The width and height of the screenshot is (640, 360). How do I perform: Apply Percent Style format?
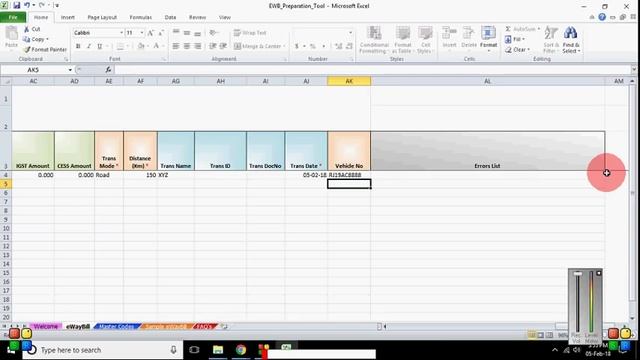pyautogui.click(x=313, y=46)
